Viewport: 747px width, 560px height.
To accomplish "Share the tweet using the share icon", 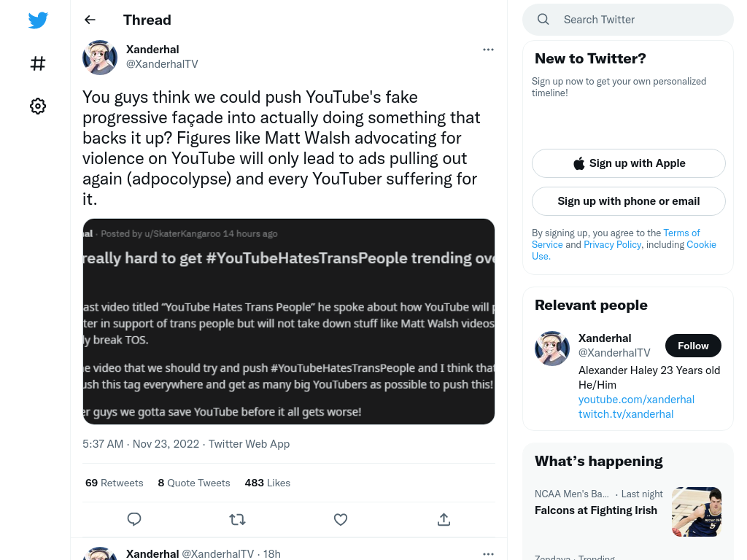I will pyautogui.click(x=444, y=519).
